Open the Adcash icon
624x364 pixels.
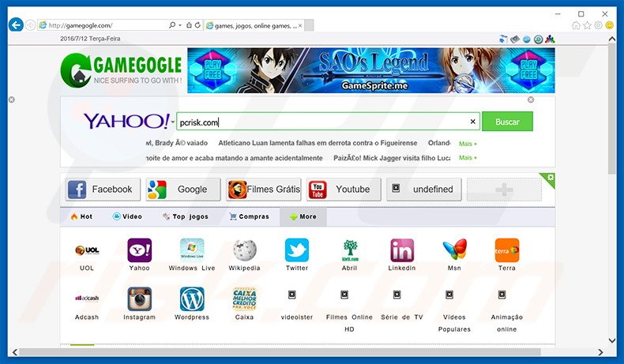coord(87,298)
